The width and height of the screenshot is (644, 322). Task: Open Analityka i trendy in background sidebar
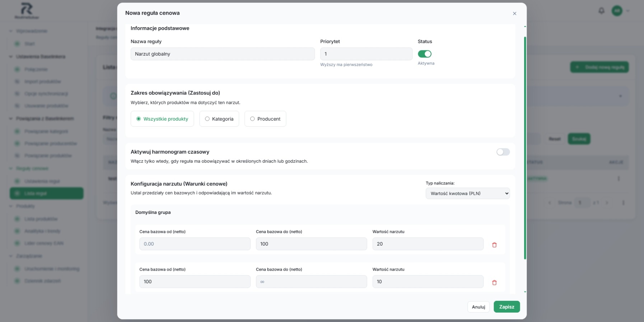click(42, 231)
